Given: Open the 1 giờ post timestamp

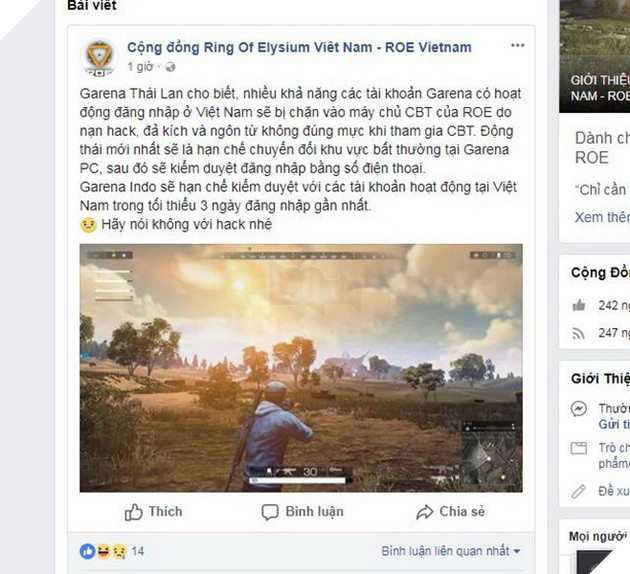Looking at the screenshot, I should tap(140, 67).
